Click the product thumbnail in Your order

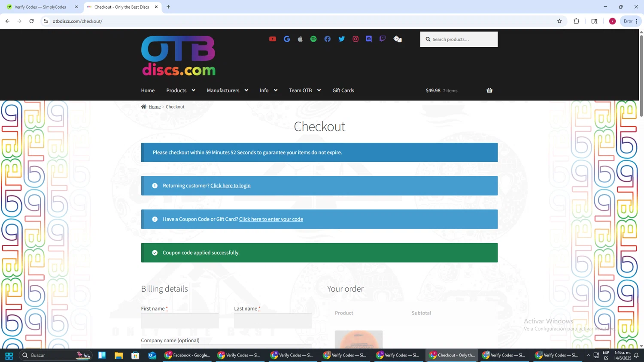pos(358,339)
